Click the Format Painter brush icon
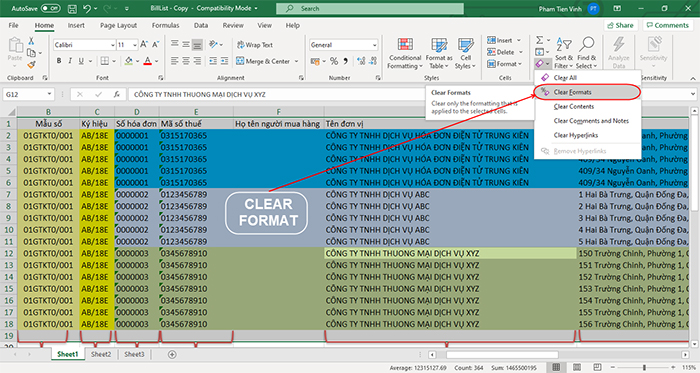700x373 pixels. [x=31, y=65]
